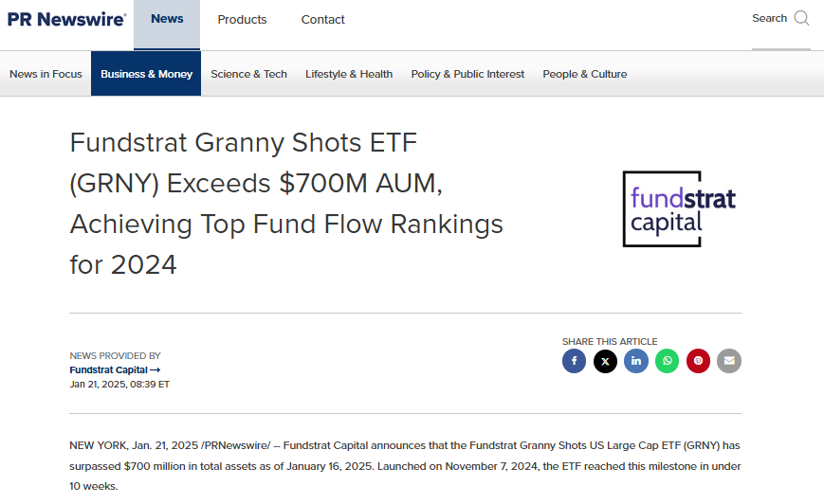Open the News top menu

(167, 19)
